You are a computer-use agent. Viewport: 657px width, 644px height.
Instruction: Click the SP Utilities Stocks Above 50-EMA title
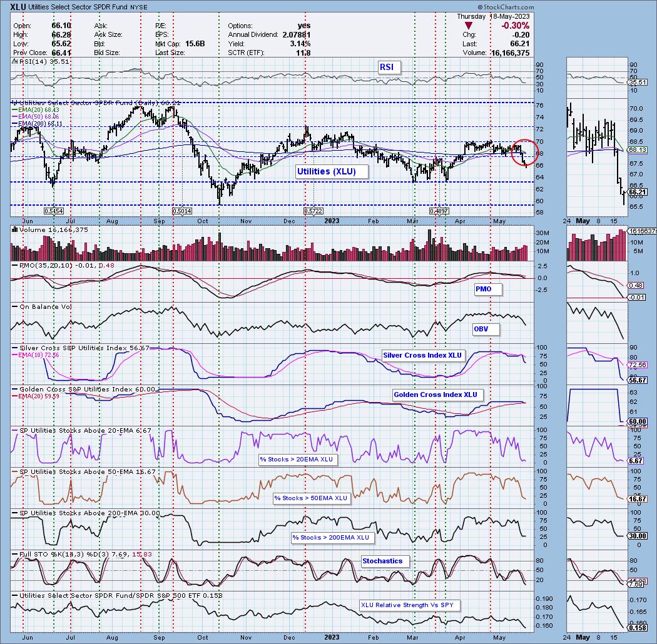[87, 472]
